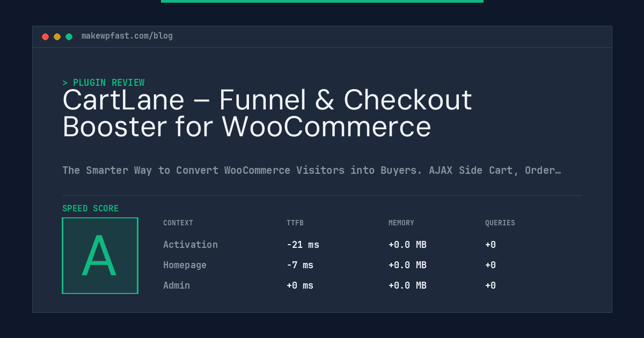The width and height of the screenshot is (644, 338).
Task: Click the -21 ms TTFB value
Action: tap(303, 245)
